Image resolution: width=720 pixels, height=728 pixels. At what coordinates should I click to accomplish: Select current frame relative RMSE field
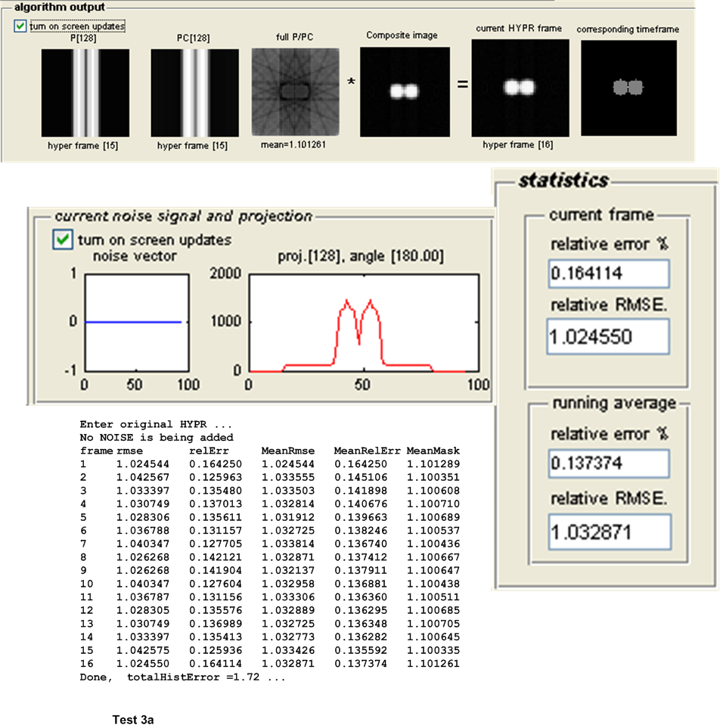coord(608,336)
